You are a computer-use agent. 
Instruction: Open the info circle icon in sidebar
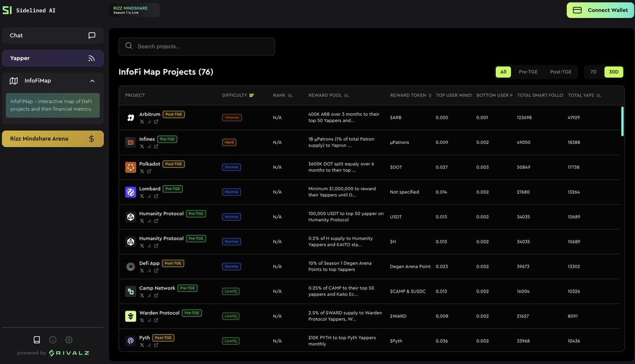pos(52,340)
